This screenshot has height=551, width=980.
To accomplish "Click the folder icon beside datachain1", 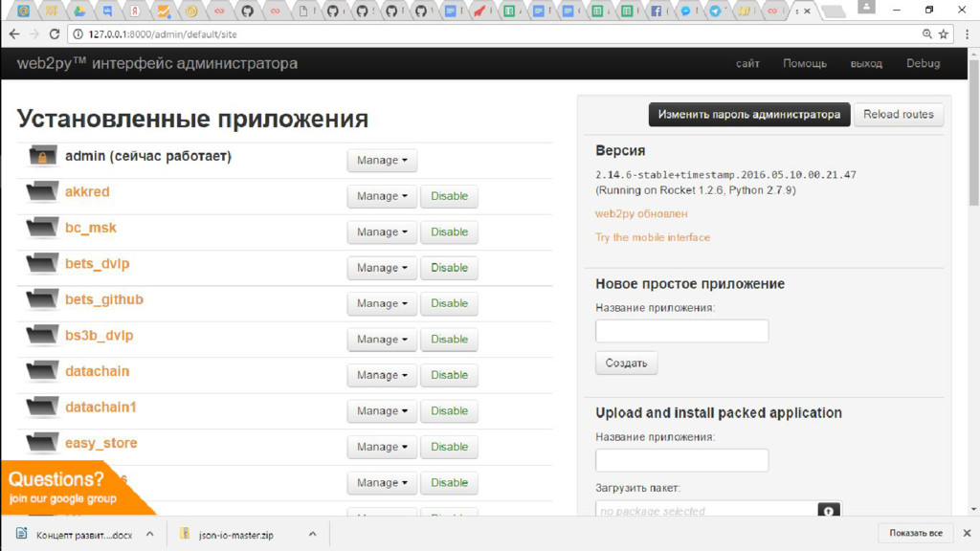I will pyautogui.click(x=42, y=407).
